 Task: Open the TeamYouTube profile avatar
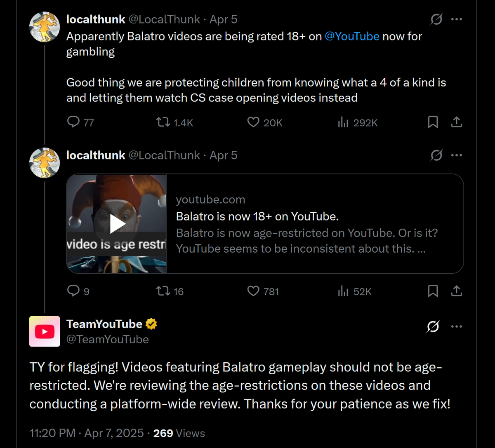[45, 331]
